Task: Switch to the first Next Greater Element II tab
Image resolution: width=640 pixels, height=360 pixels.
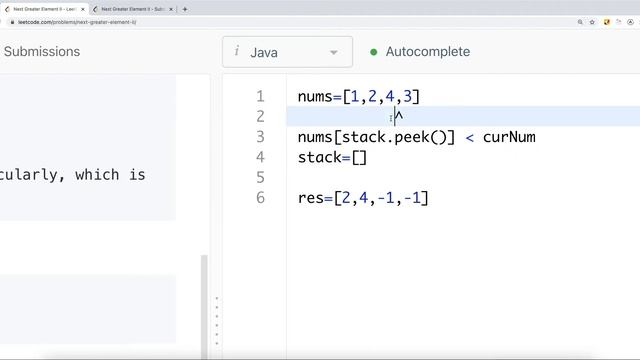Action: click(x=44, y=9)
